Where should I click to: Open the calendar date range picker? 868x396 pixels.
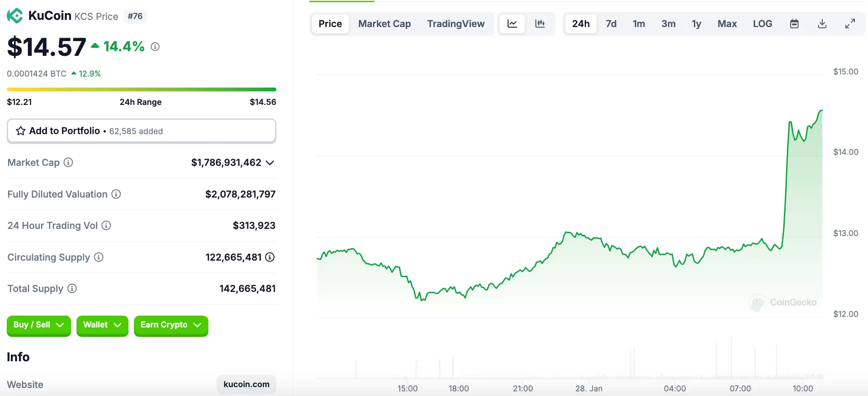(794, 24)
